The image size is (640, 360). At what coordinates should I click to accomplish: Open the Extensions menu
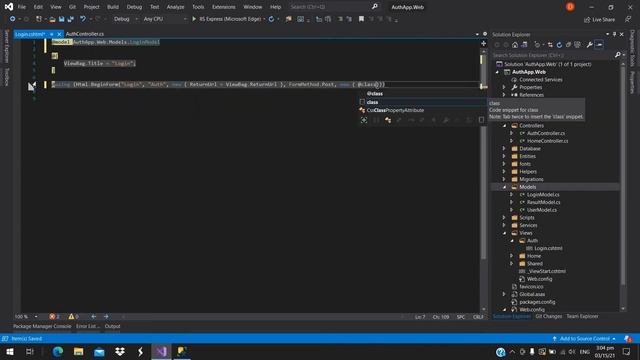[224, 7]
